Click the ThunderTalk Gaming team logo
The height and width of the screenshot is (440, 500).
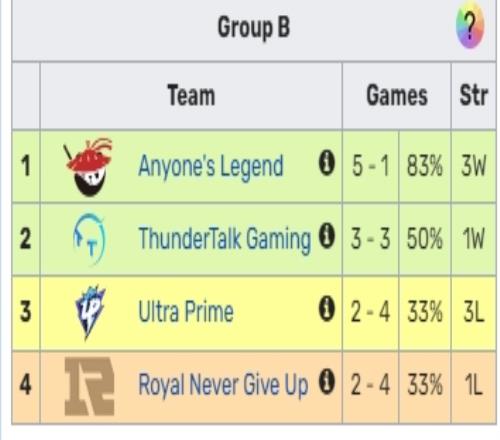coord(89,239)
